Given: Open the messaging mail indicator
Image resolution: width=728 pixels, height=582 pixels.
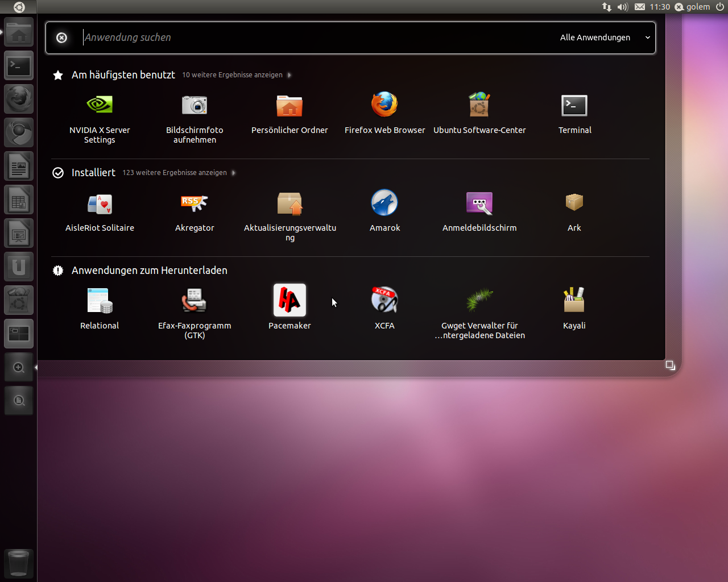Looking at the screenshot, I should [x=640, y=7].
